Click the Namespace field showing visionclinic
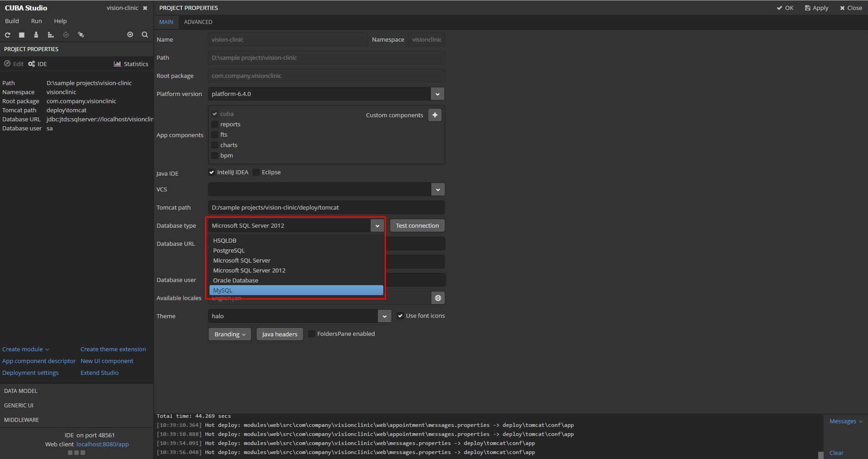The width and height of the screenshot is (868, 459). tap(427, 40)
